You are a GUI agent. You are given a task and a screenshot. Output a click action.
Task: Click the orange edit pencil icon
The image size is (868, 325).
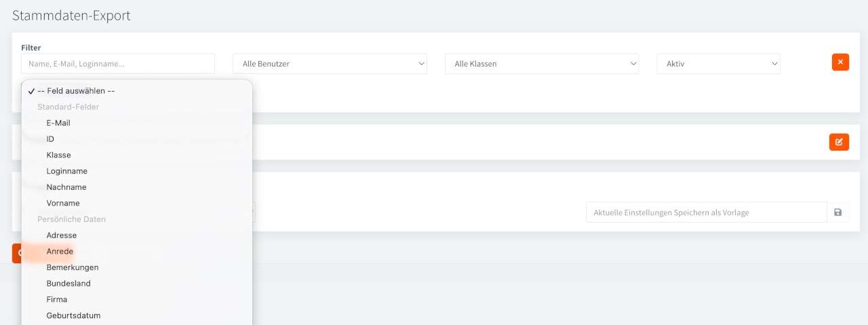click(x=839, y=142)
